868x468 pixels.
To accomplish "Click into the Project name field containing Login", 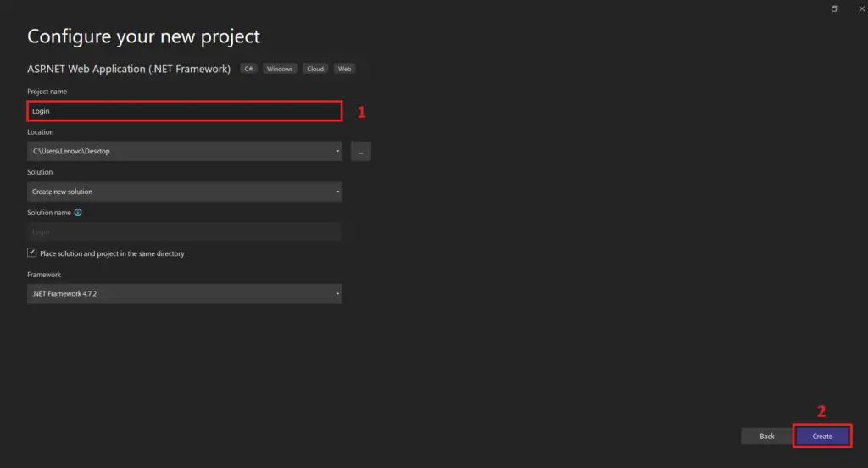I will pyautogui.click(x=185, y=111).
